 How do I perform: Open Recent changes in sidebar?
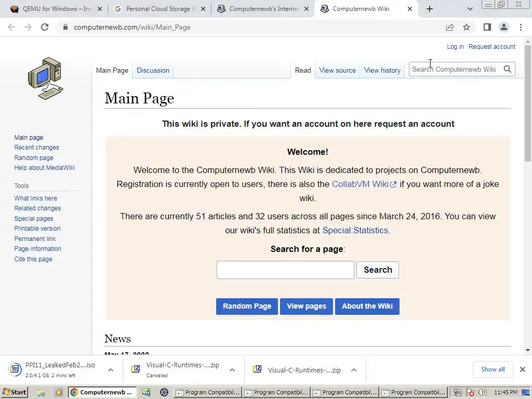(x=37, y=148)
